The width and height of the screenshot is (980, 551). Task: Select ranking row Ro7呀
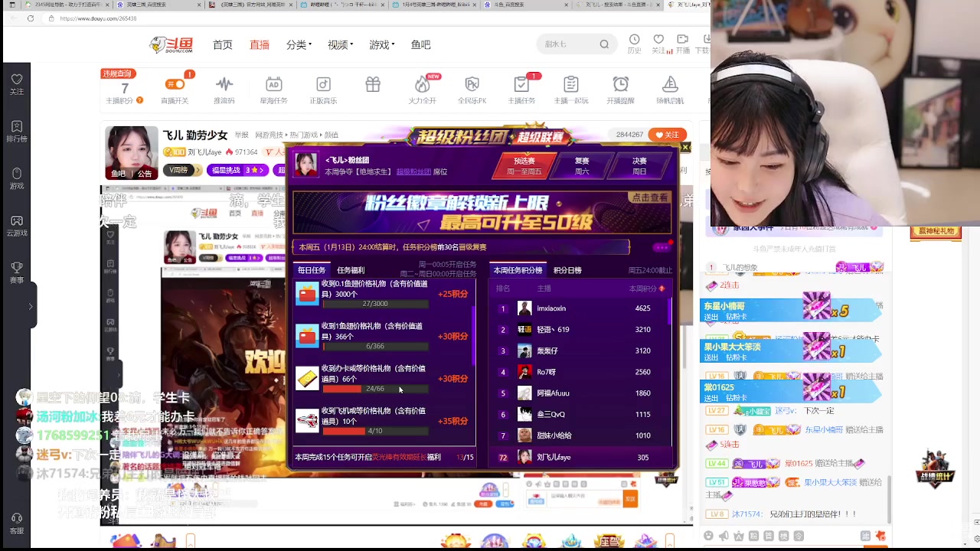tap(581, 372)
